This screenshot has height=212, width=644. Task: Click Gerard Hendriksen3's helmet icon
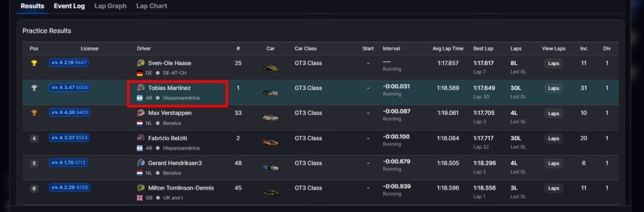point(141,163)
